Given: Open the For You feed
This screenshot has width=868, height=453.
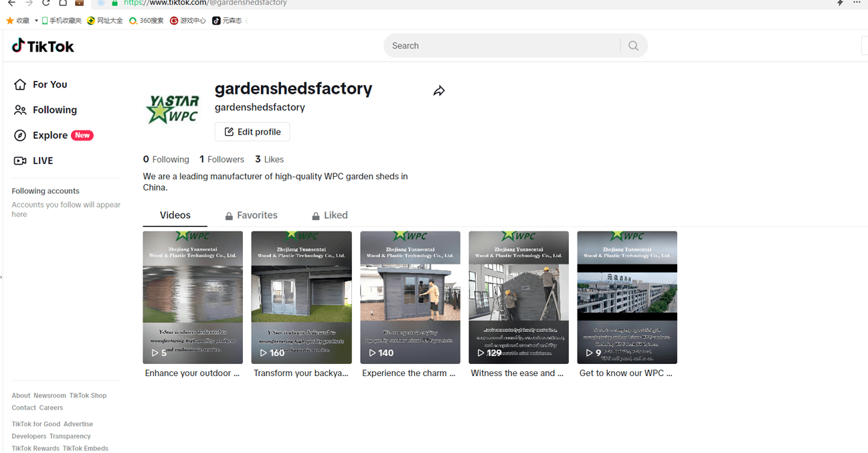Looking at the screenshot, I should click(41, 84).
